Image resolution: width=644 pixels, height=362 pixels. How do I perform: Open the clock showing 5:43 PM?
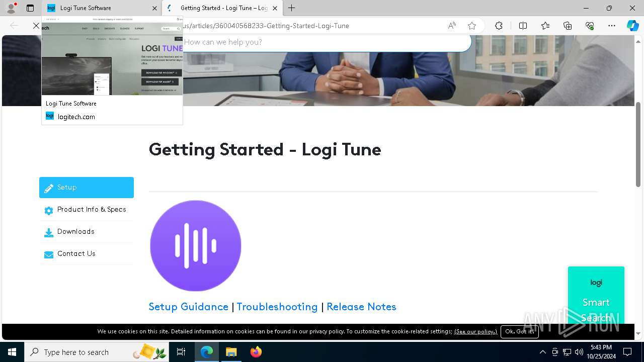tap(601, 352)
